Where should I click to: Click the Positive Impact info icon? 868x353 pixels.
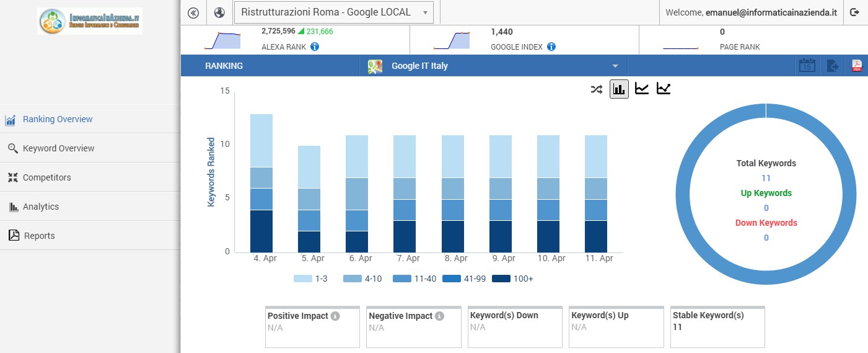[x=335, y=316]
